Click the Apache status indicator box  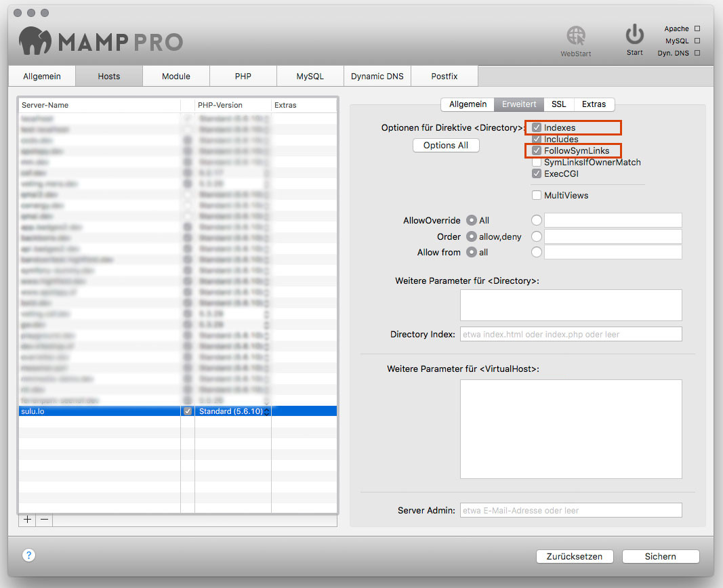[697, 28]
